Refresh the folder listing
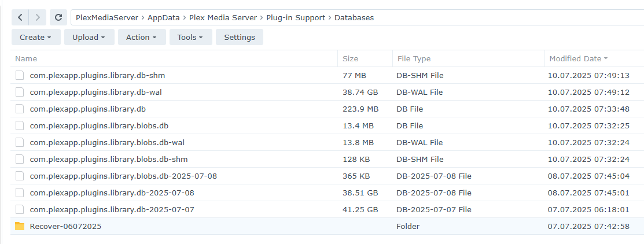This screenshot has height=244, width=644. pos(58,17)
